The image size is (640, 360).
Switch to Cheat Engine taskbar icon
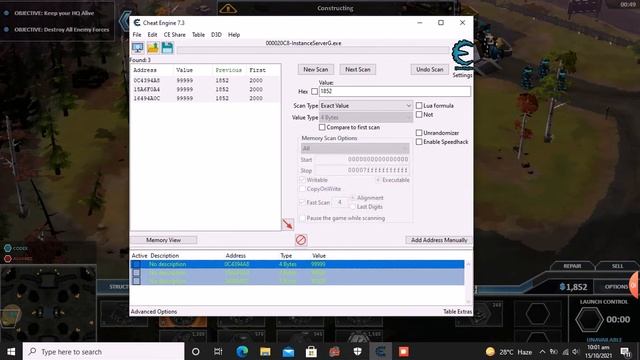(380, 351)
